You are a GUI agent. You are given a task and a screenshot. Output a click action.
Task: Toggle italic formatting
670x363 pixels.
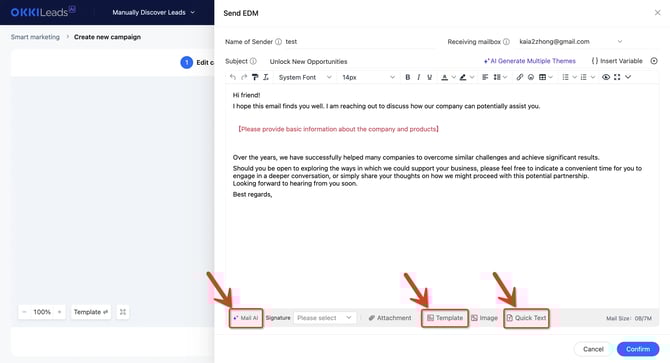coord(419,77)
